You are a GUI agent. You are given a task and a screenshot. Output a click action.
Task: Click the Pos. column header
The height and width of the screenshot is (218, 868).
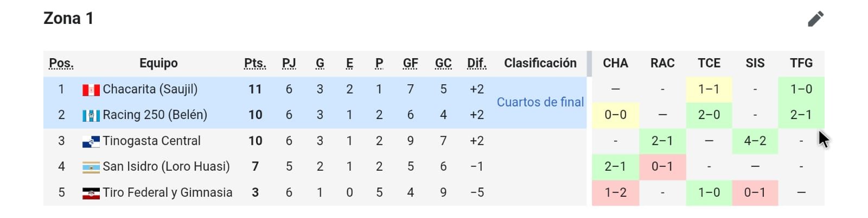[x=61, y=64]
